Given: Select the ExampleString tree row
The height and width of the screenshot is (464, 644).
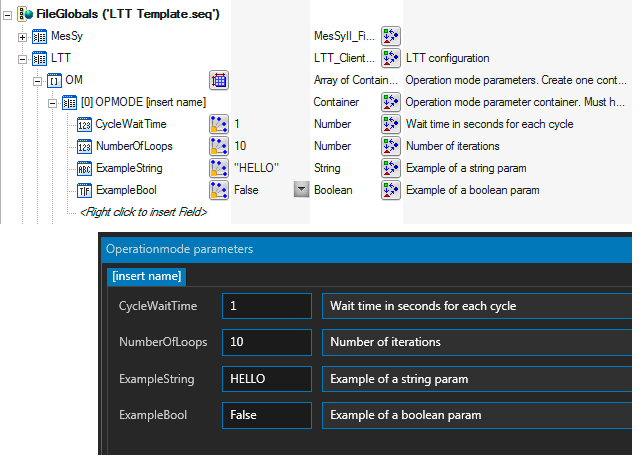Looking at the screenshot, I should pyautogui.click(x=129, y=168).
